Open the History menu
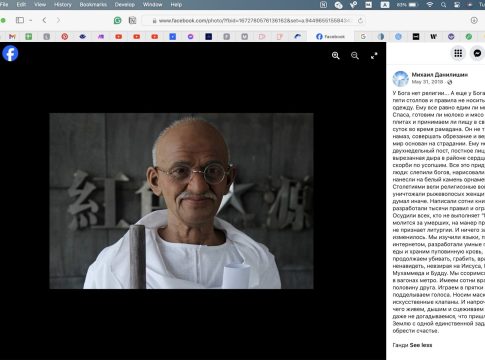This screenshot has width=485, height=360. click(x=63, y=5)
